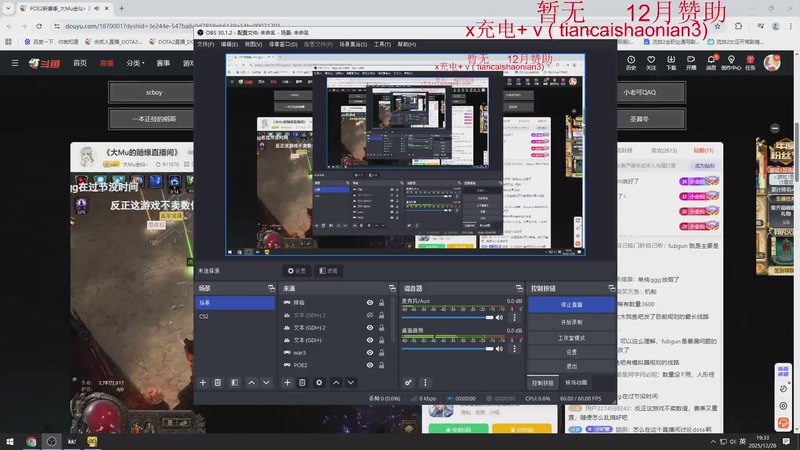Click 退出 to exit OBS

tap(571, 366)
